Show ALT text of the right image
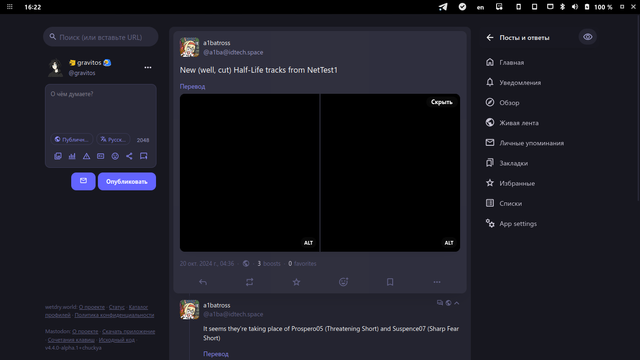 (449, 243)
